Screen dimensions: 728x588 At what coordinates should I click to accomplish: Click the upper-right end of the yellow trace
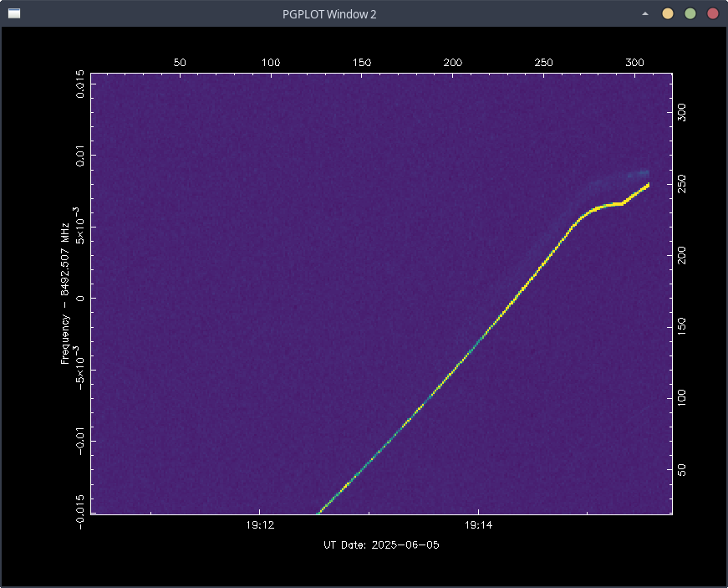coord(647,185)
